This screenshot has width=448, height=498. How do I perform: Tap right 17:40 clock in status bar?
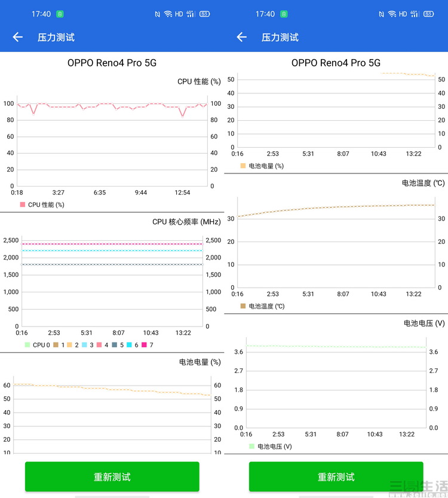coord(265,14)
